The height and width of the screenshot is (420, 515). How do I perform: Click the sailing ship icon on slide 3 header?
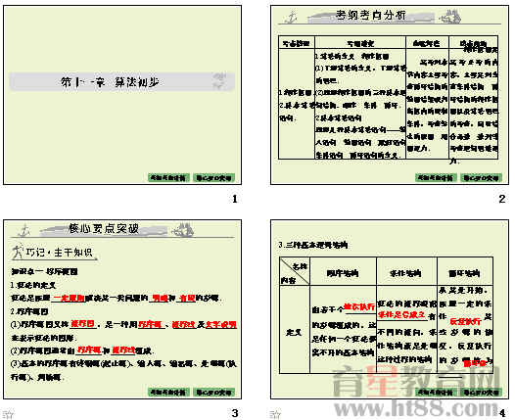(183, 230)
